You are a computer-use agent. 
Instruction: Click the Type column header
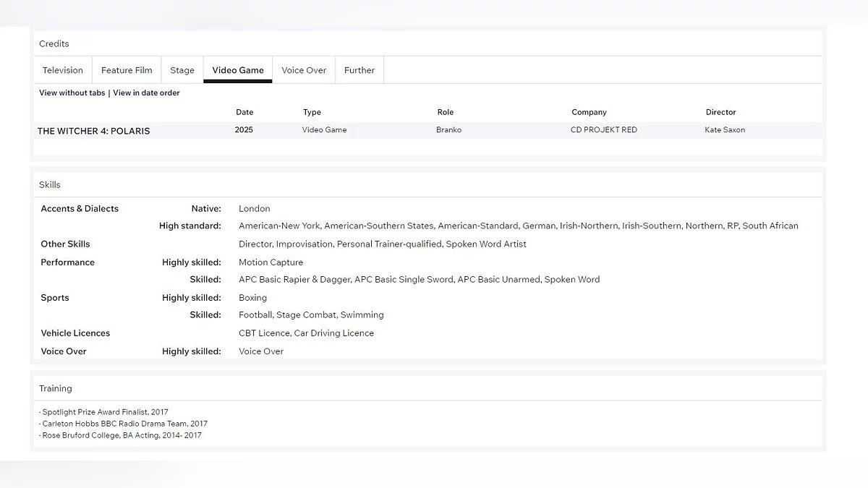coord(312,112)
